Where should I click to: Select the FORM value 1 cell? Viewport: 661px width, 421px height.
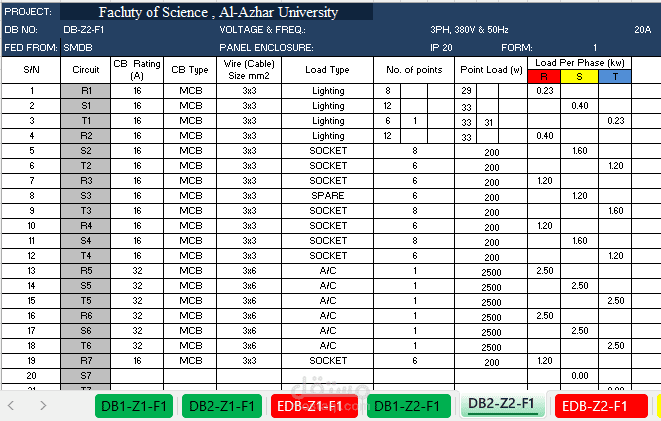coord(594,48)
